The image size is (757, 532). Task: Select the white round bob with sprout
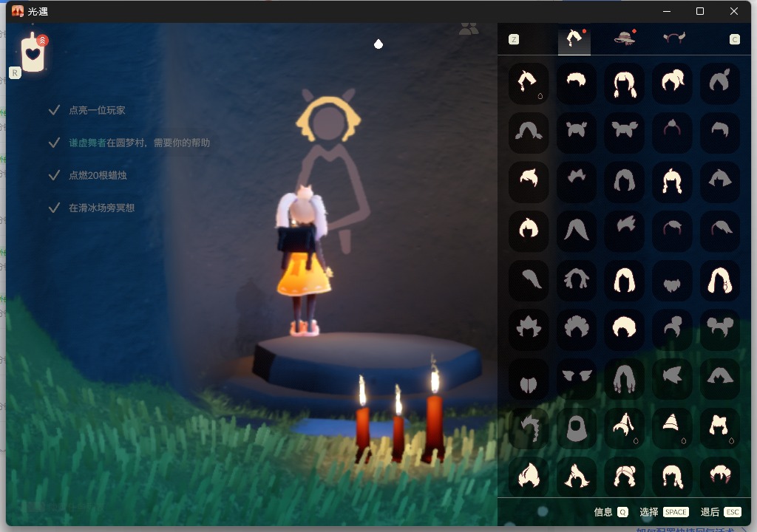529,231
